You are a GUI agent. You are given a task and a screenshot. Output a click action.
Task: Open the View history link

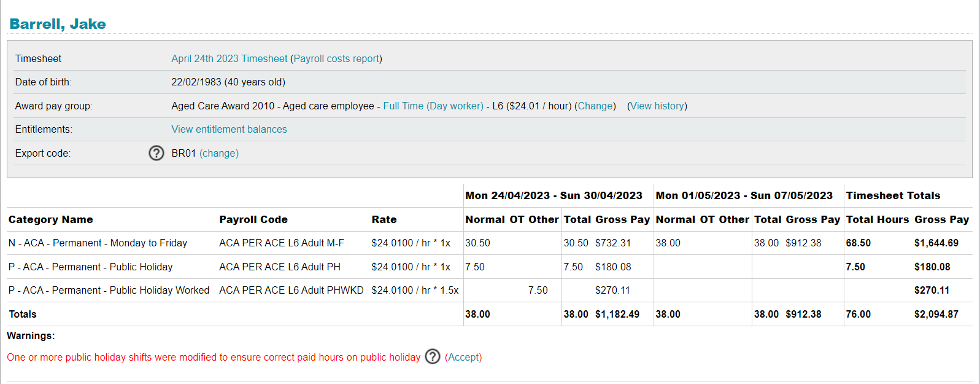657,106
